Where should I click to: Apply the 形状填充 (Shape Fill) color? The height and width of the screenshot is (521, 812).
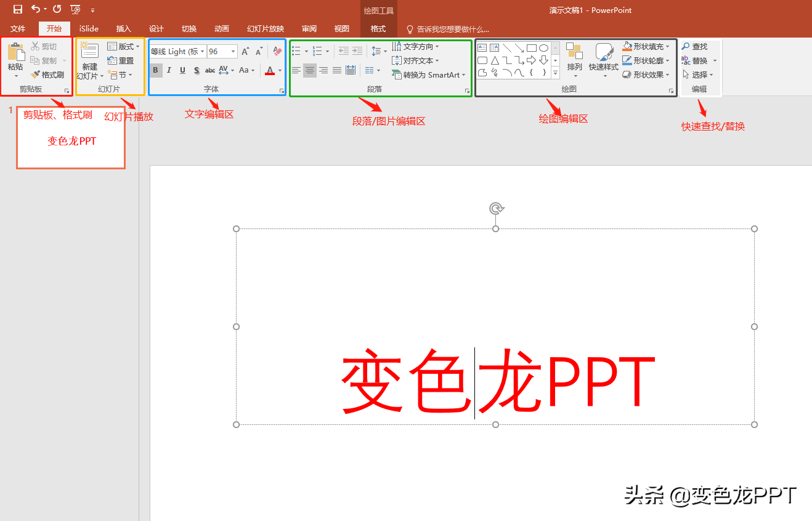point(627,46)
